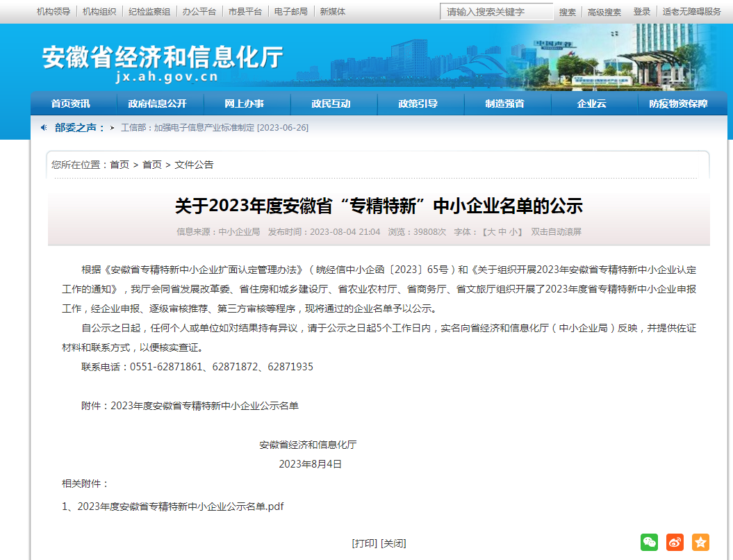
Task: Click the 登录 login link
Action: point(642,12)
